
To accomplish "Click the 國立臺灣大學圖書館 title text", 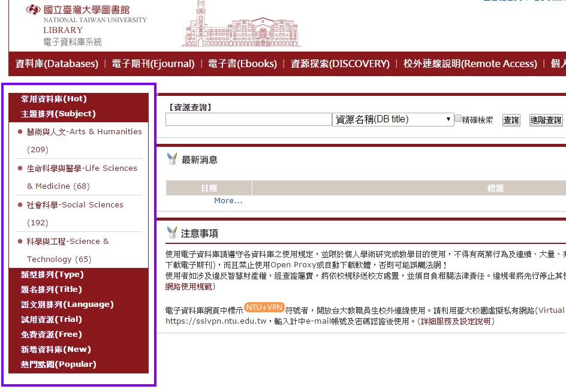I will click(86, 10).
